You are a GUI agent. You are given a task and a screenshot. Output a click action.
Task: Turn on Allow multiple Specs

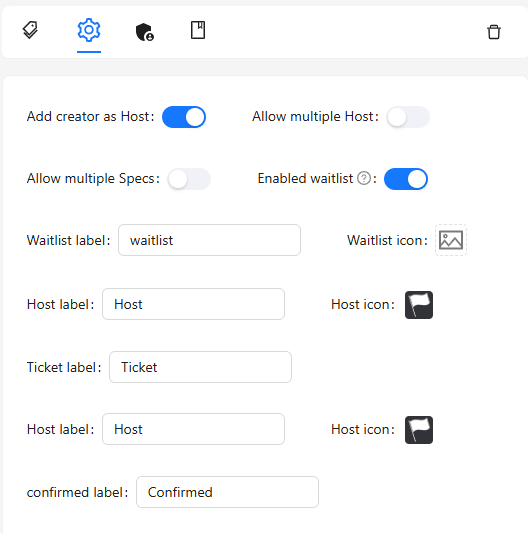tap(189, 179)
